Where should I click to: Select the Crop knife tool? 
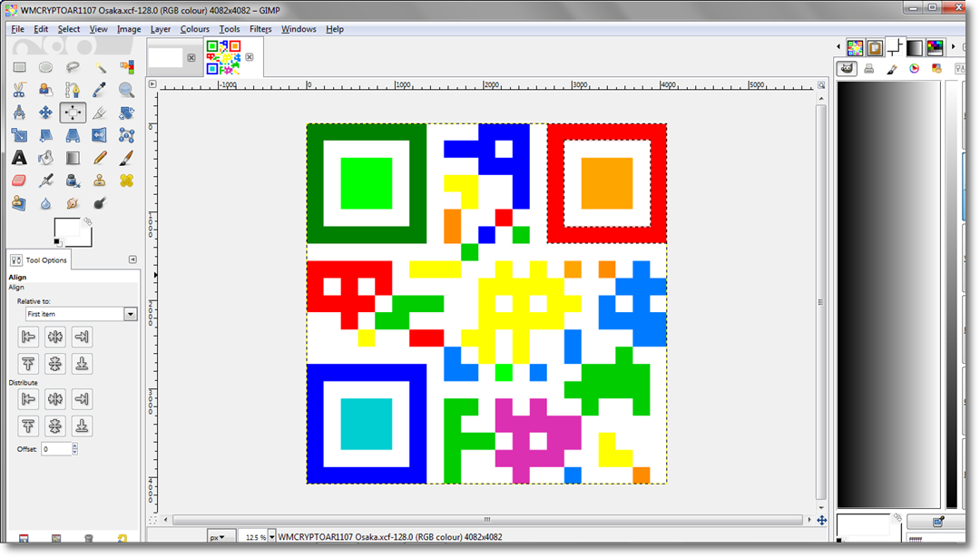(100, 113)
